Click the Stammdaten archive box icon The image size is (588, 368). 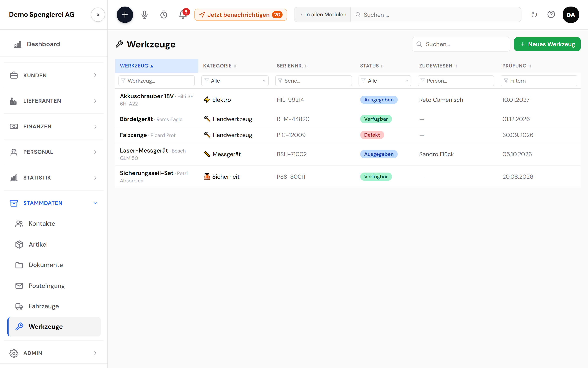[x=14, y=203]
